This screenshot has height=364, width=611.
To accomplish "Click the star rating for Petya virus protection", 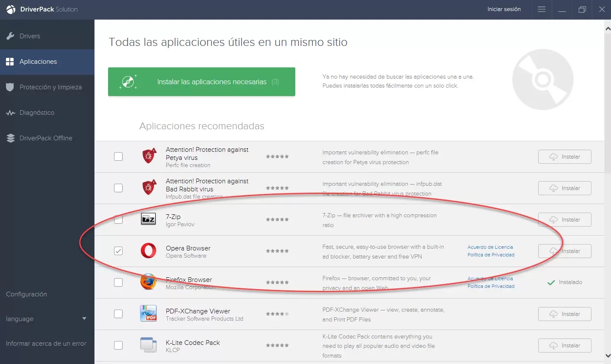I will 277,156.
